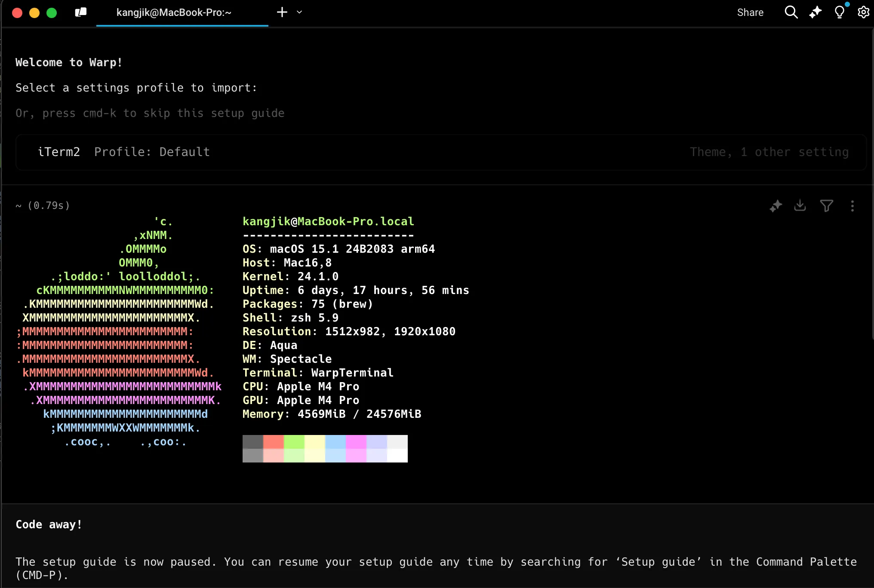
Task: Click the block download save icon
Action: click(800, 206)
